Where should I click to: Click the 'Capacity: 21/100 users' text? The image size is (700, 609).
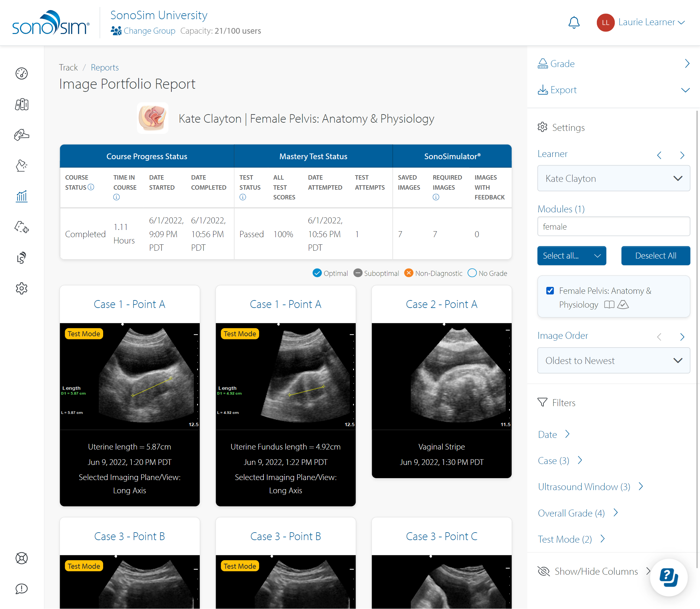pos(220,31)
